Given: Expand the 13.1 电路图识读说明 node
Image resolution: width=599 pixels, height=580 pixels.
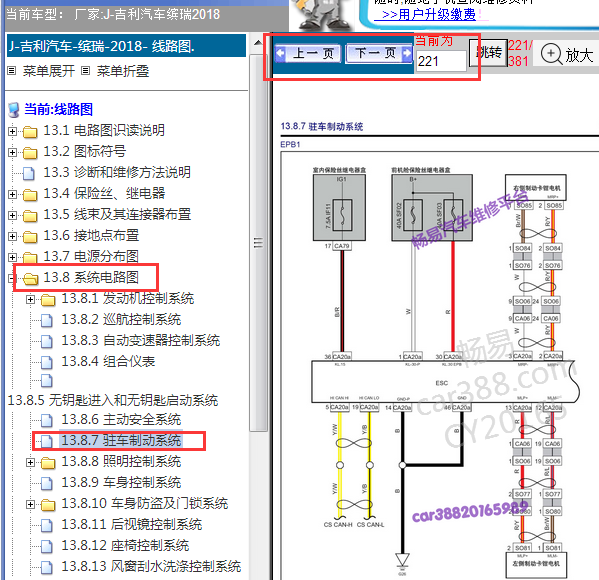Looking at the screenshot, I should click(x=12, y=131).
